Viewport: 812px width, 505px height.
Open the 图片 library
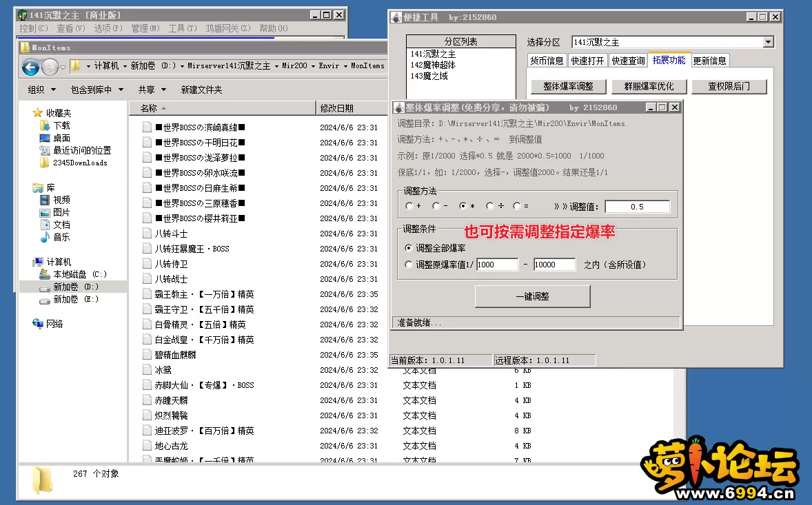point(61,212)
